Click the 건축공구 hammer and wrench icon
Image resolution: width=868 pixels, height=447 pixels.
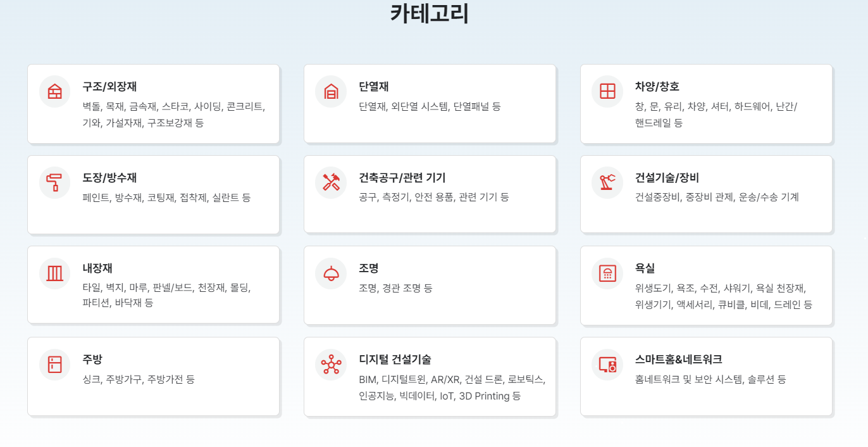[x=331, y=182]
